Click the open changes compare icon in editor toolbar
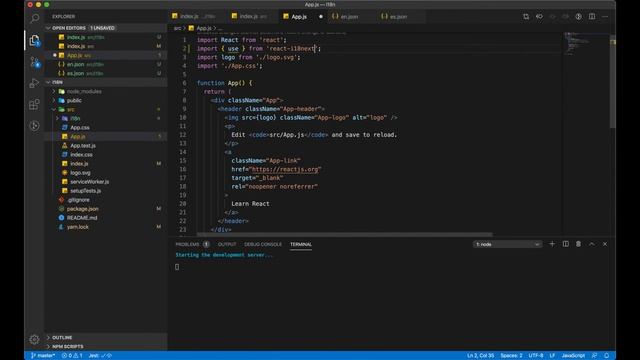This screenshot has height=360, width=640. (526, 16)
